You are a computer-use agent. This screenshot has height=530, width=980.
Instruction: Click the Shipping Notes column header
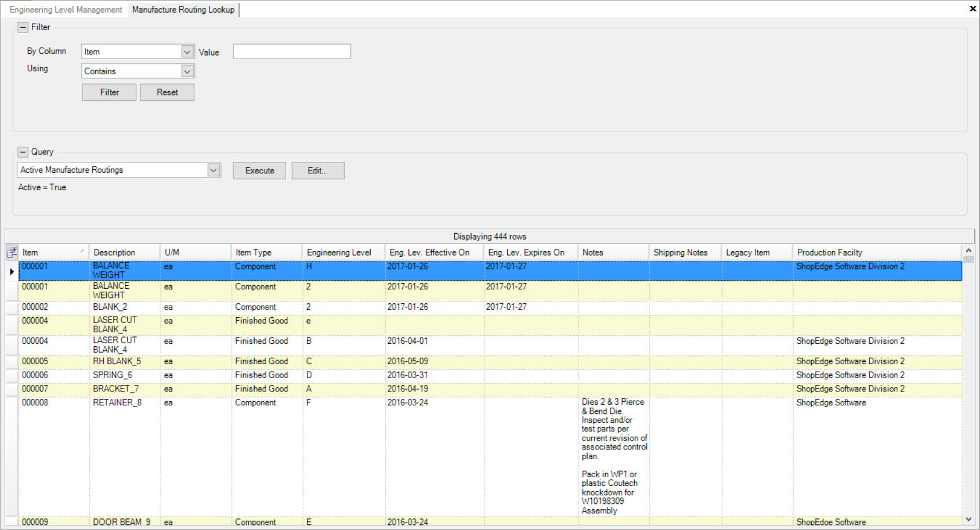[x=685, y=252]
